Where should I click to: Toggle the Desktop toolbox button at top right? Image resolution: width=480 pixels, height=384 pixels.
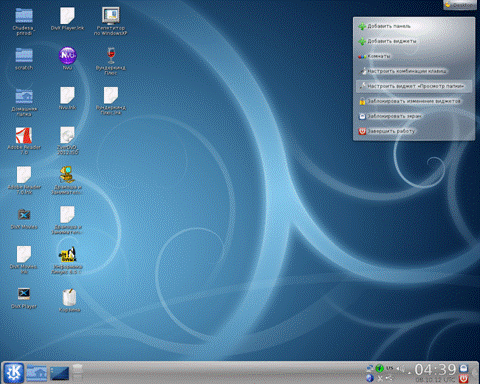460,5
